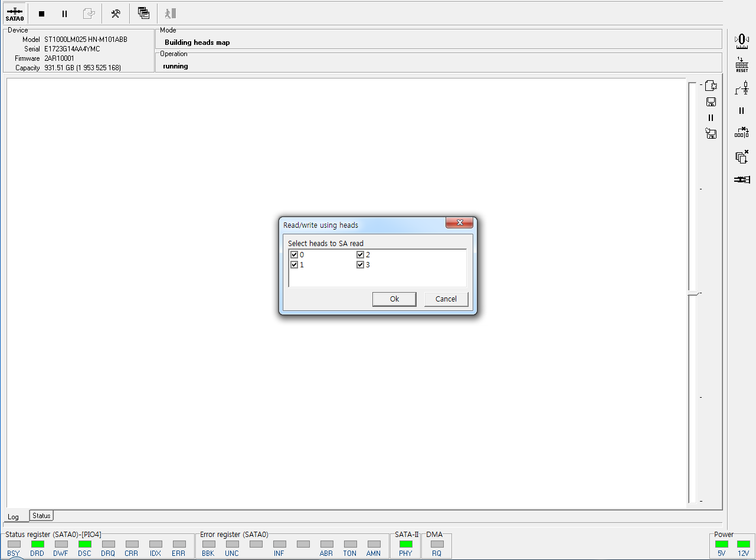Click the BBK error indicator
The width and height of the screenshot is (756, 560).
coord(208,544)
